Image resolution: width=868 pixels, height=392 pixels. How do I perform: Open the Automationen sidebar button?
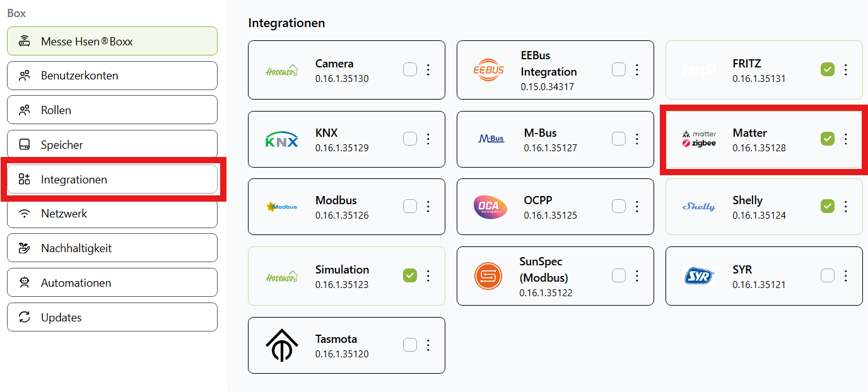(112, 283)
